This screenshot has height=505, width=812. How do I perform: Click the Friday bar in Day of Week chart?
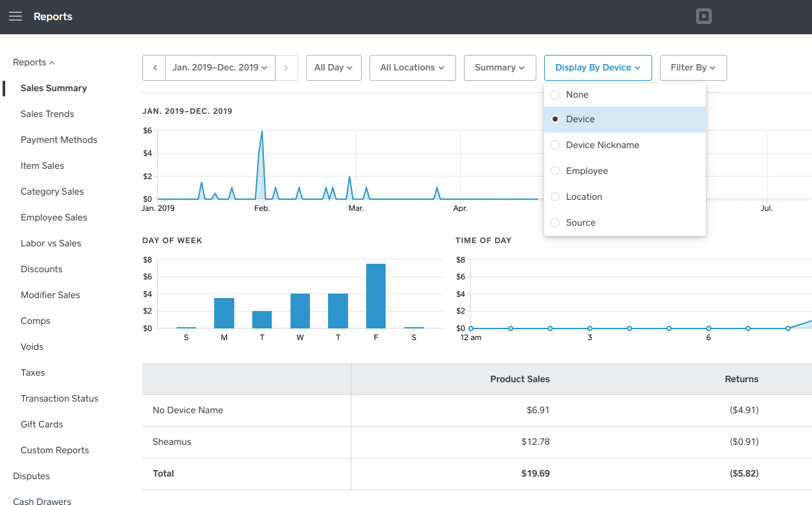[x=376, y=296]
